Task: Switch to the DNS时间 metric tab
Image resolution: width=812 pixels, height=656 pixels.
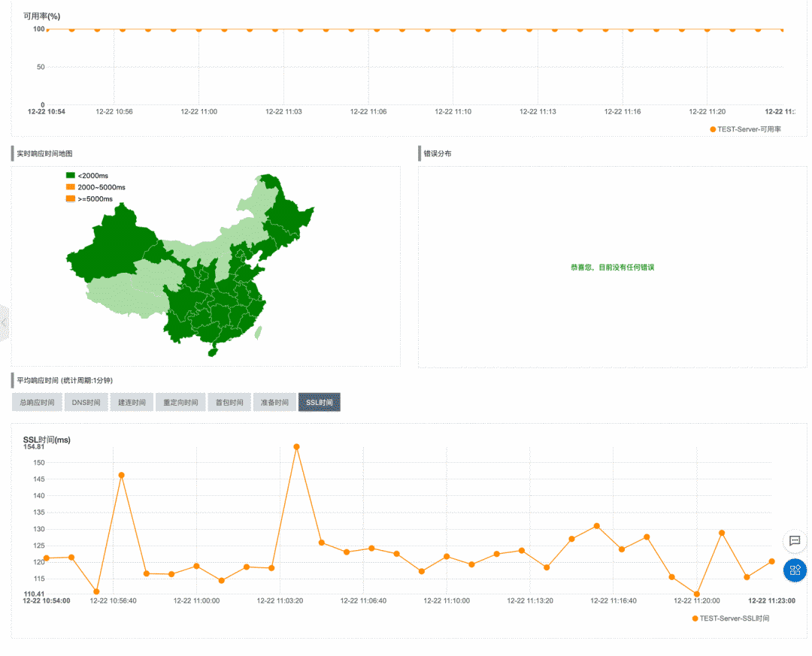Action: [86, 401]
